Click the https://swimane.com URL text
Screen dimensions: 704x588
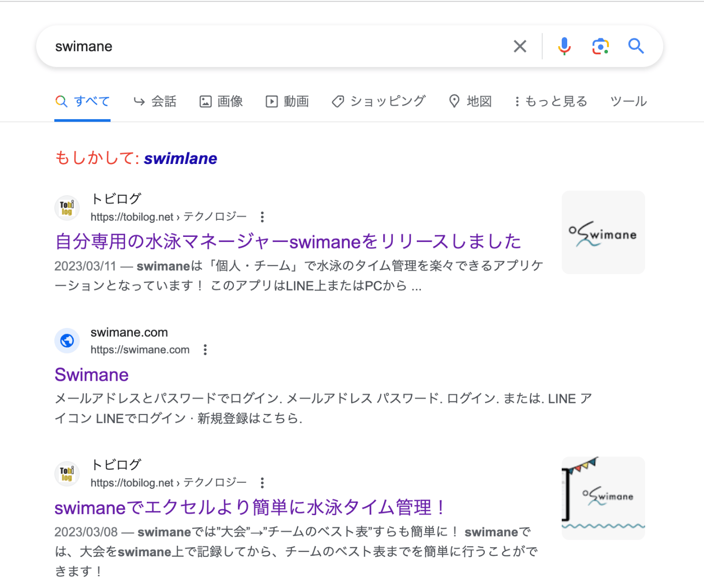[x=140, y=350]
